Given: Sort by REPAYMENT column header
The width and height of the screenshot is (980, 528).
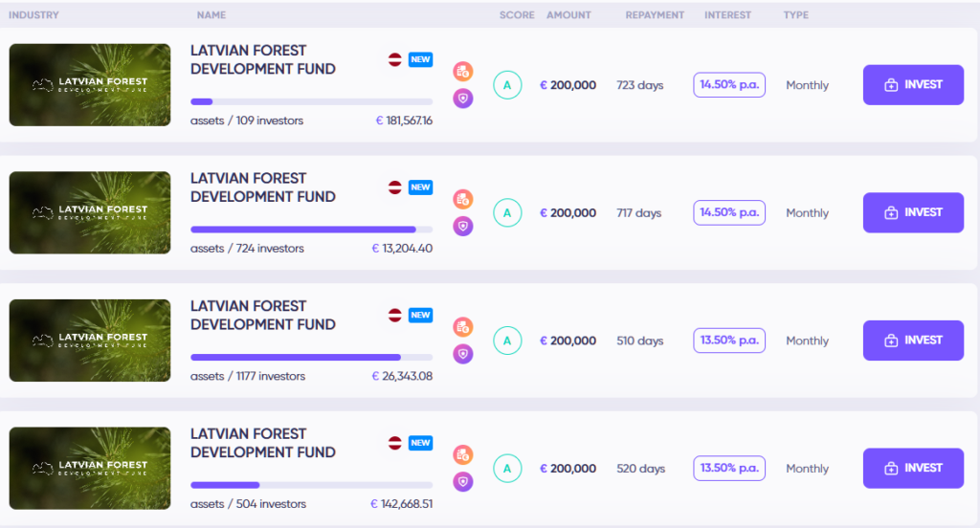Looking at the screenshot, I should point(655,15).
